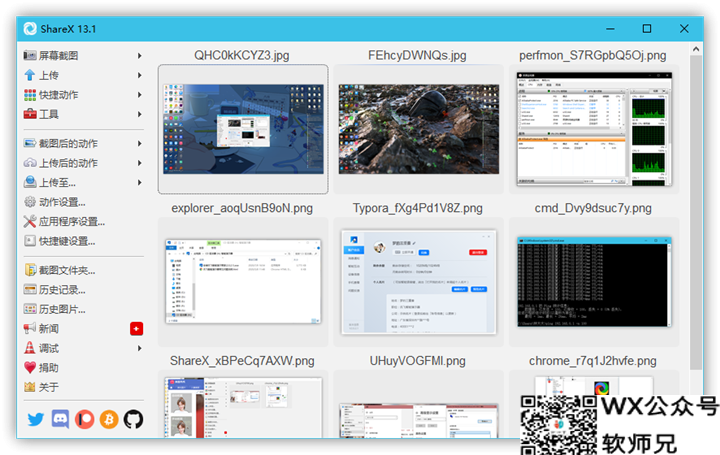Open 历史记录... label

pyautogui.click(x=62, y=290)
